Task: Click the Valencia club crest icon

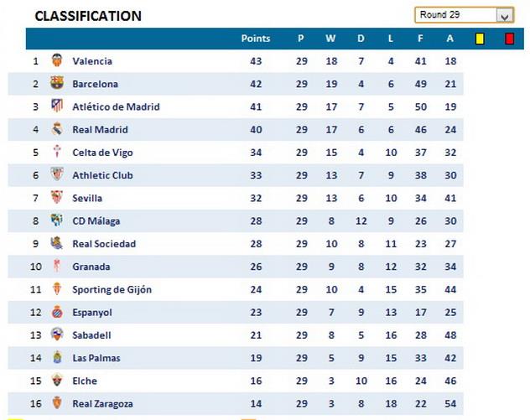Action: click(57, 60)
